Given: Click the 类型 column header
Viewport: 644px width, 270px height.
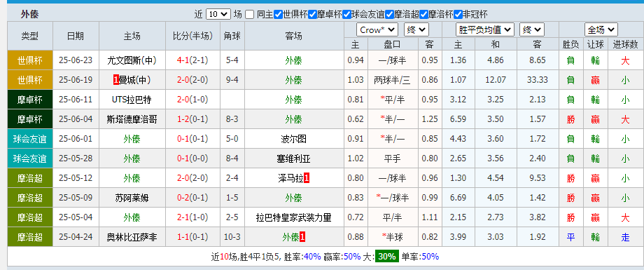Looking at the screenshot, I should [30, 36].
